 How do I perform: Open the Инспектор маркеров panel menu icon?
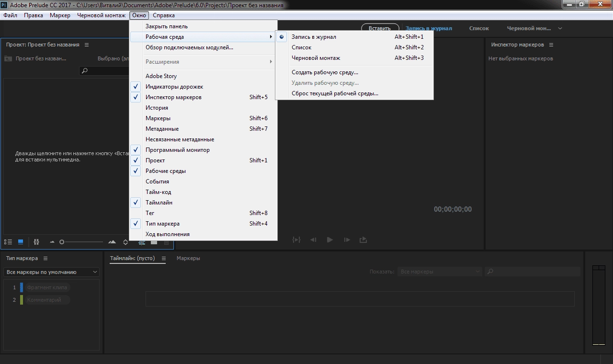(x=551, y=45)
